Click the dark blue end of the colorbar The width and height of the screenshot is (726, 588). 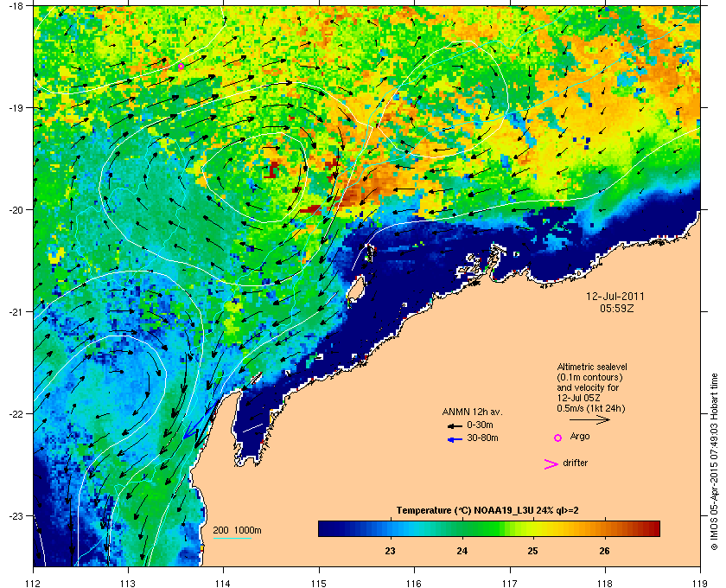point(325,528)
